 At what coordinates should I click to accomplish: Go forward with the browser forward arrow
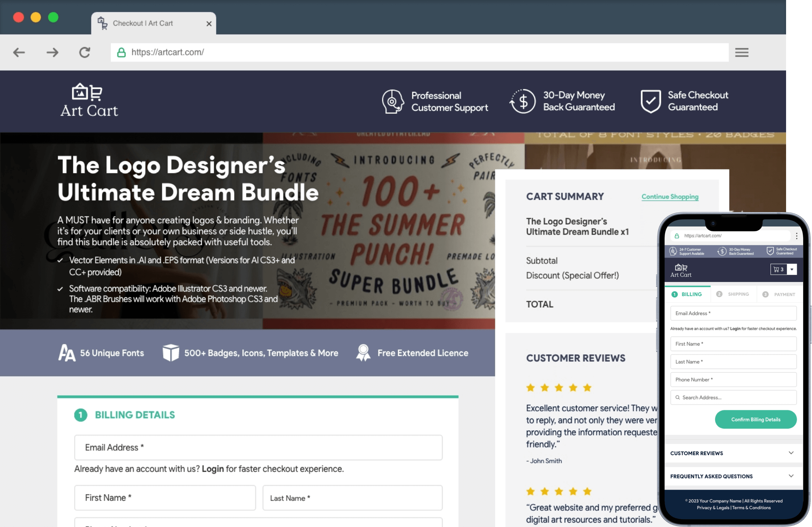pyautogui.click(x=52, y=52)
